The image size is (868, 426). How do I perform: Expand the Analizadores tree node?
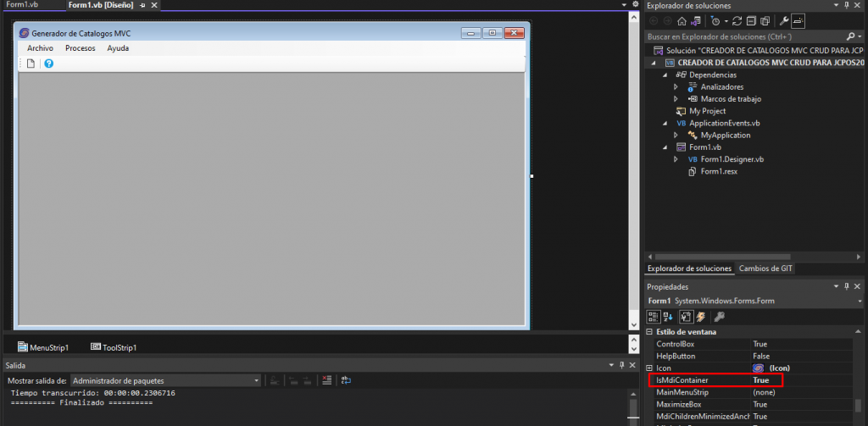[676, 86]
